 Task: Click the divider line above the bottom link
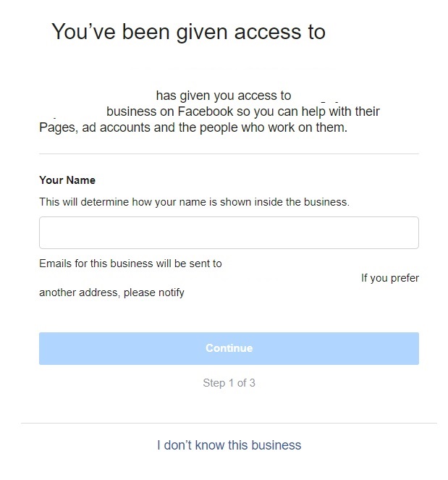click(229, 423)
